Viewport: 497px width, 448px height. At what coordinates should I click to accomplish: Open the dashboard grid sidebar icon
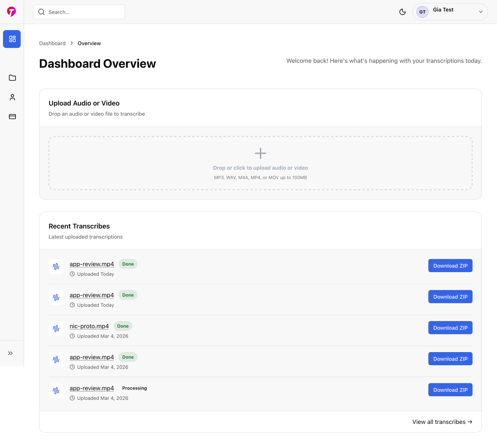click(12, 39)
